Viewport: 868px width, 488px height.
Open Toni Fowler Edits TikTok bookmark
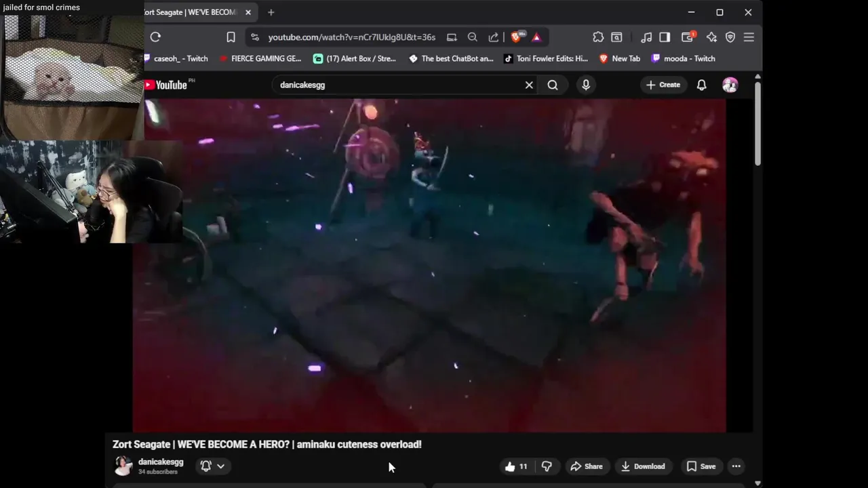(x=546, y=58)
